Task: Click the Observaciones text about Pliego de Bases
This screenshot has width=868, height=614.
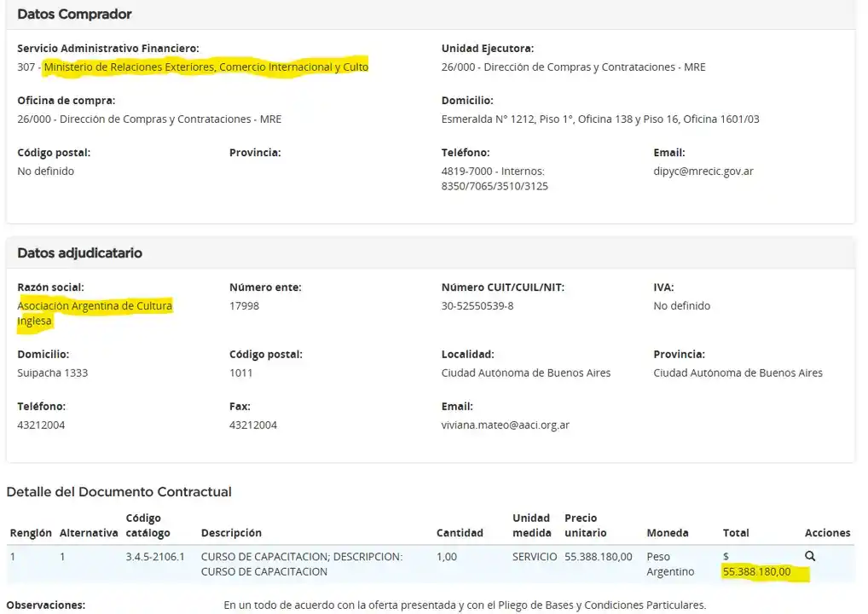Action: [465, 605]
